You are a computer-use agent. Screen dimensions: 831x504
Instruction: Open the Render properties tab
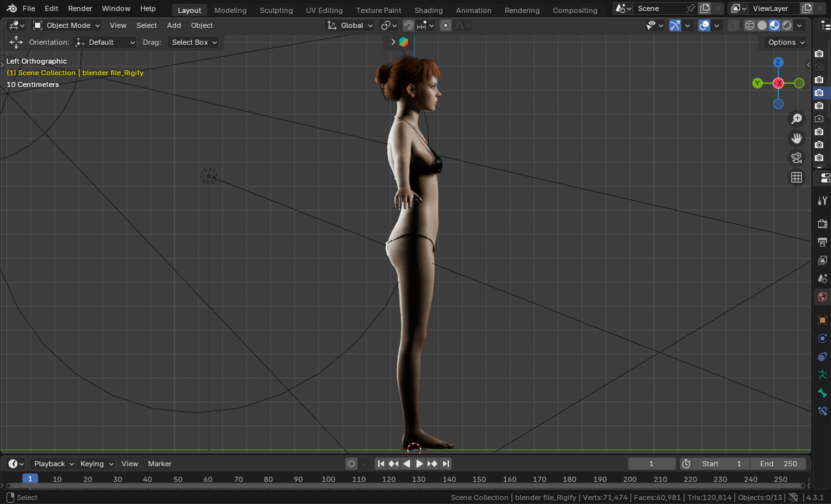[x=823, y=224]
